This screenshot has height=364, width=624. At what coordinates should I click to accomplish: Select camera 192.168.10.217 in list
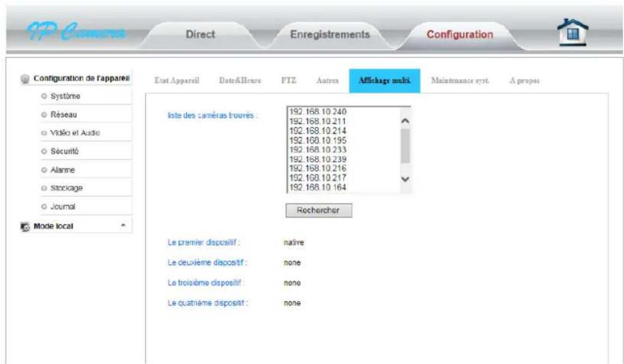click(x=318, y=178)
